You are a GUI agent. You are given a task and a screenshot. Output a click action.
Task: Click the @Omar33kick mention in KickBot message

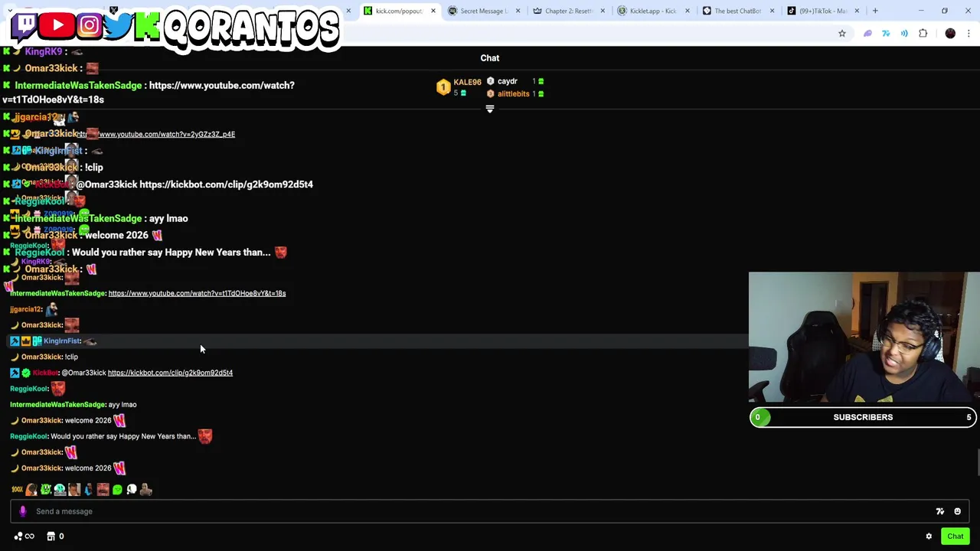pyautogui.click(x=83, y=373)
